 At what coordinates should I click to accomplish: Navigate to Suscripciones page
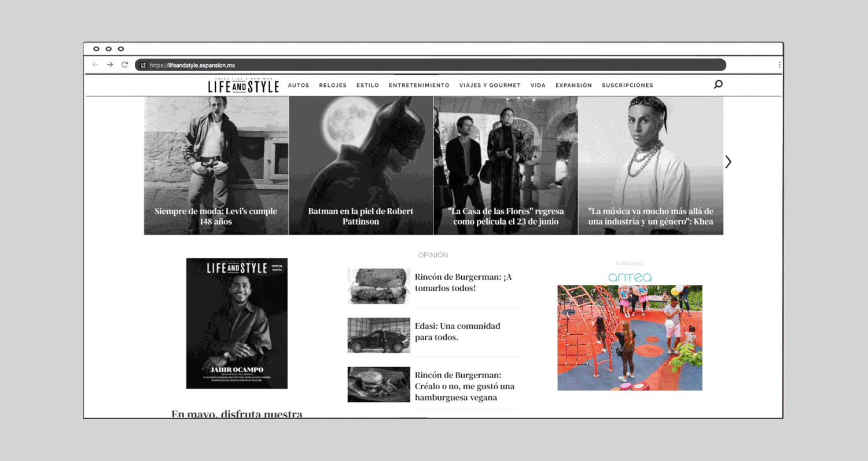coord(627,86)
